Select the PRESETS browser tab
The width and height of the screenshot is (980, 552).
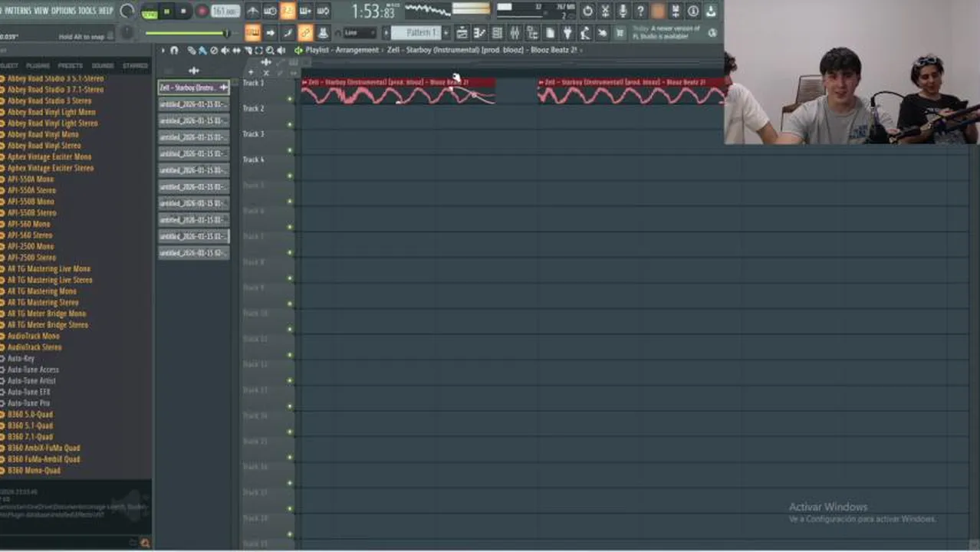[70, 66]
